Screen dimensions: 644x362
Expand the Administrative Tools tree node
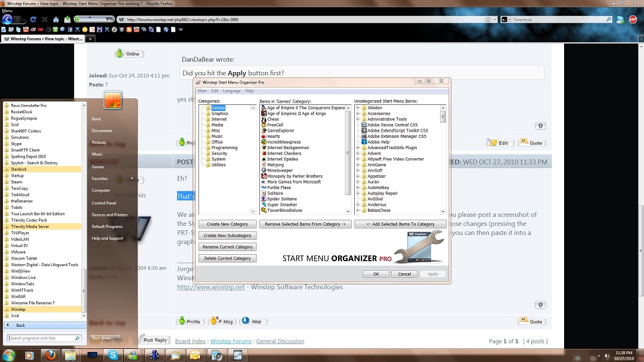[357, 119]
